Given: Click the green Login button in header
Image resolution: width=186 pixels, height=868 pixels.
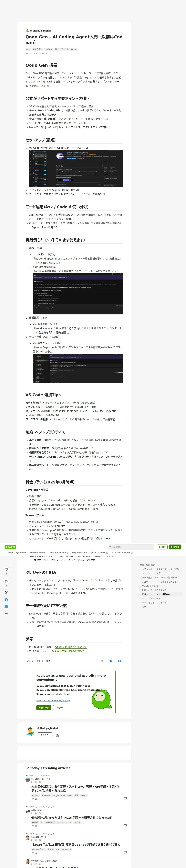Looking at the screenshot, I should pyautogui.click(x=162, y=547).
